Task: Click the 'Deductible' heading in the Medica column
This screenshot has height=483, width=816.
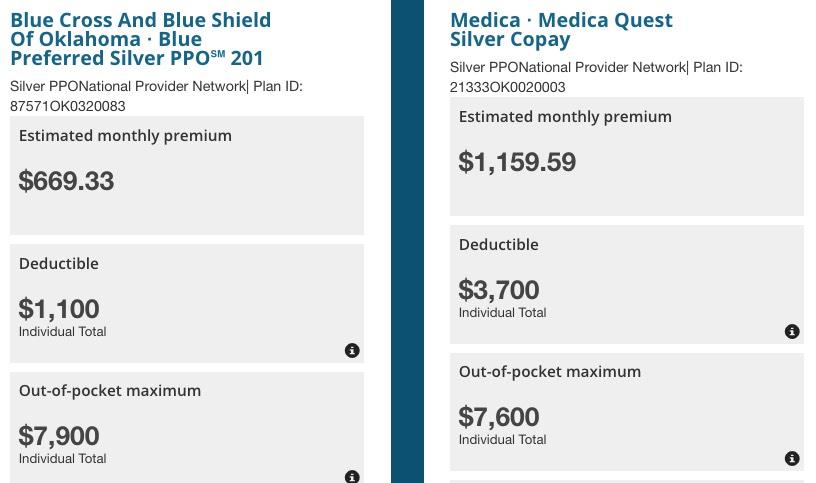Action: point(499,244)
